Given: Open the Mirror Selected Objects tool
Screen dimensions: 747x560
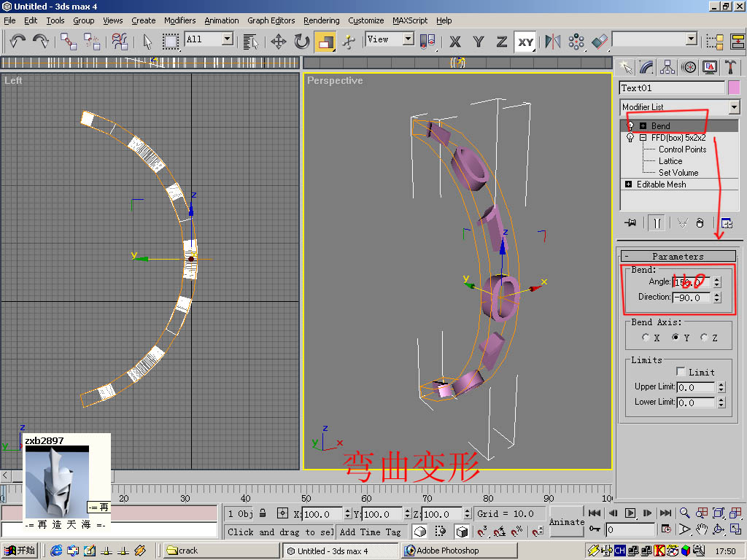Looking at the screenshot, I should click(553, 42).
